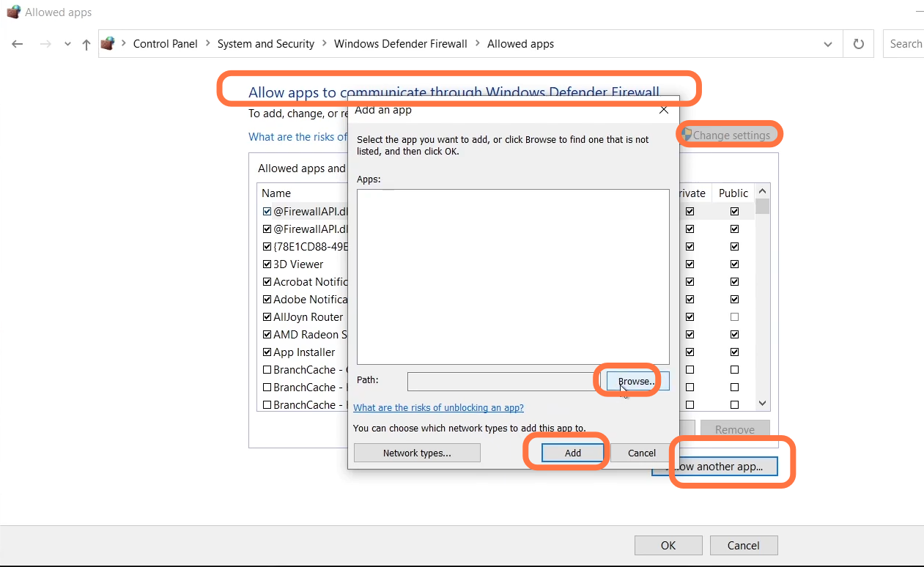
Task: Open Network types... settings
Action: click(x=417, y=453)
